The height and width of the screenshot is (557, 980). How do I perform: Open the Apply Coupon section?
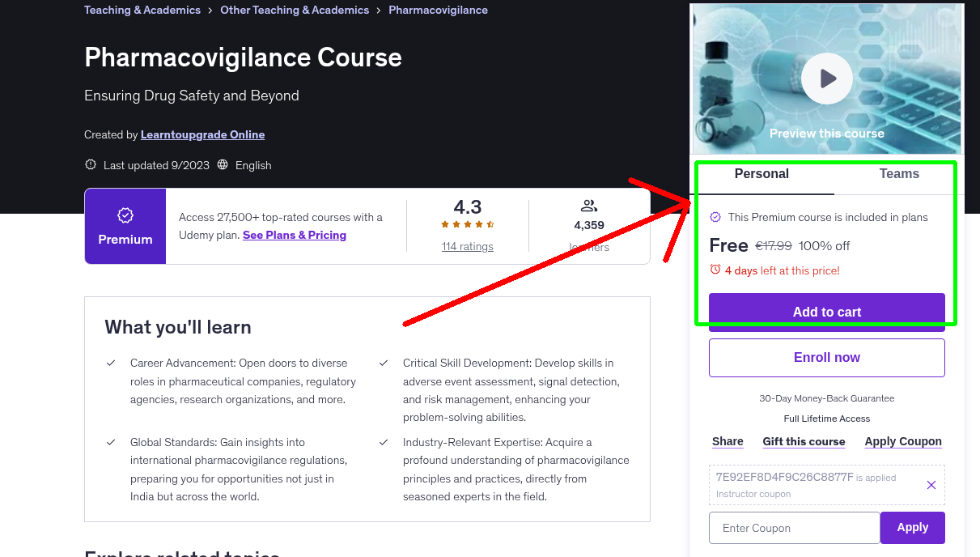[903, 441]
